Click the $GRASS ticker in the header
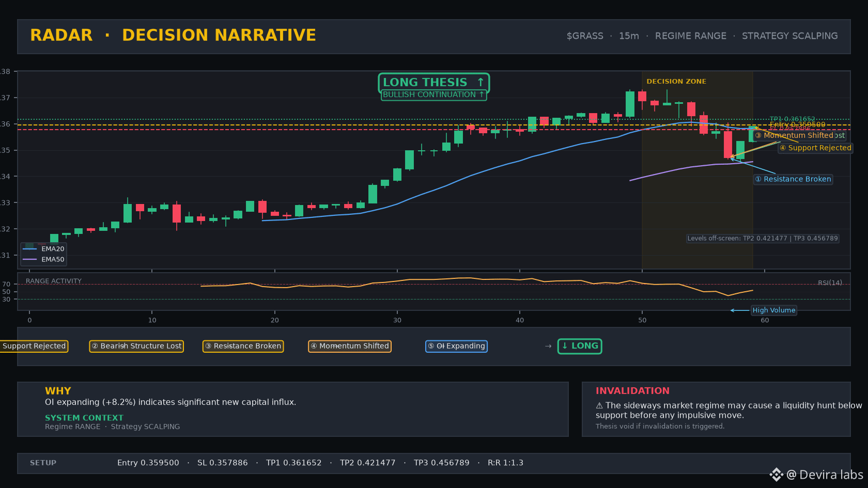This screenshot has width=868, height=488. pos(585,36)
